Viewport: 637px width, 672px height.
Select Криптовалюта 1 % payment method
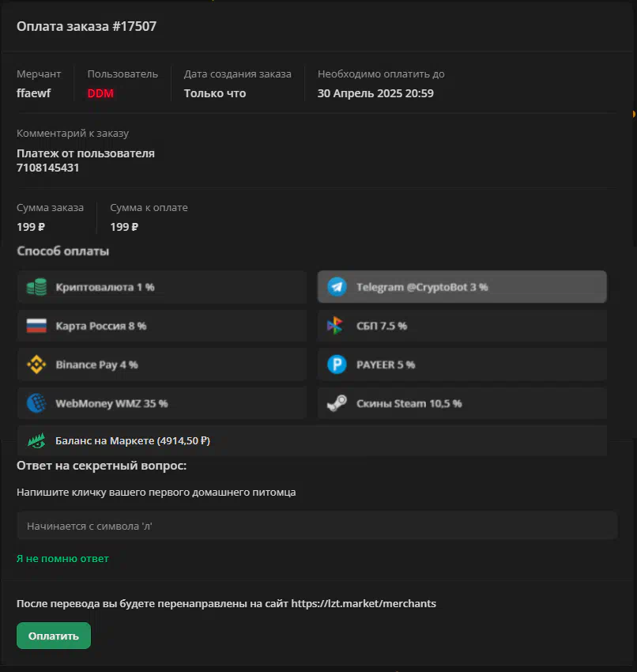(x=162, y=287)
